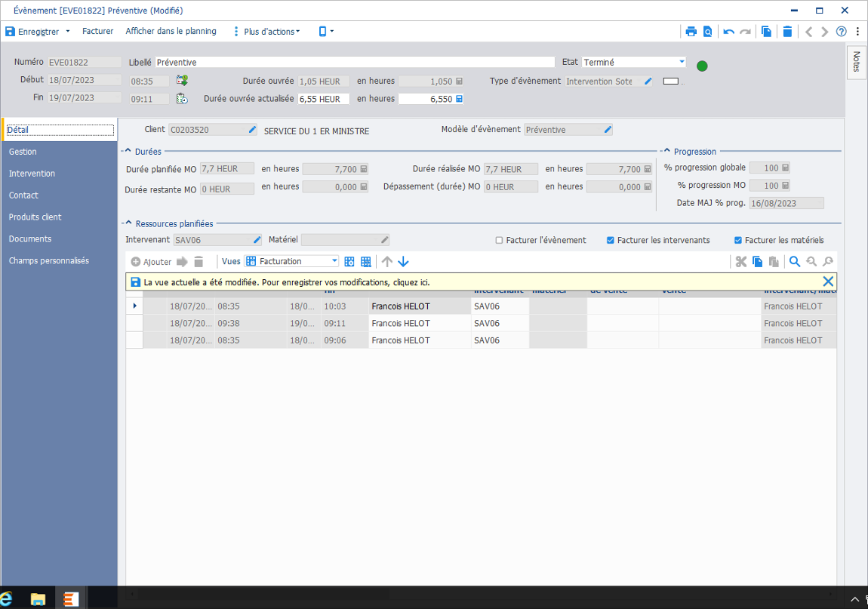Select the row ending at 09:11
868x609 pixels.
(x=481, y=323)
